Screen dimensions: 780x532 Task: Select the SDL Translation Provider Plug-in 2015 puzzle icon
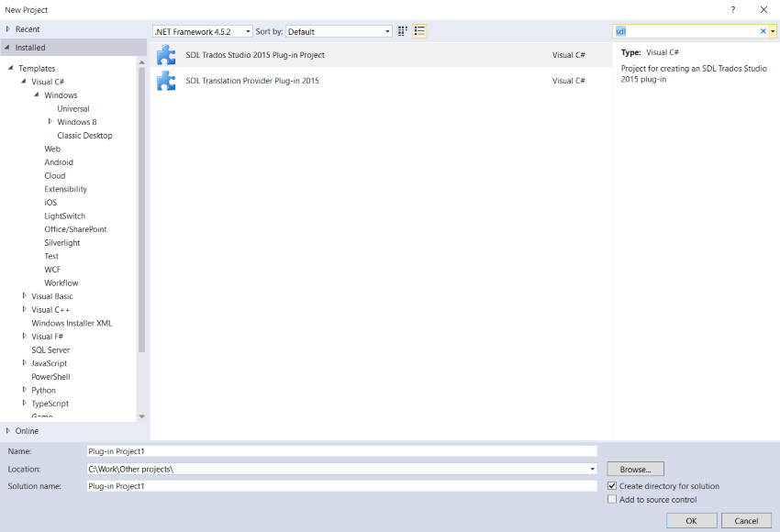coord(166,81)
